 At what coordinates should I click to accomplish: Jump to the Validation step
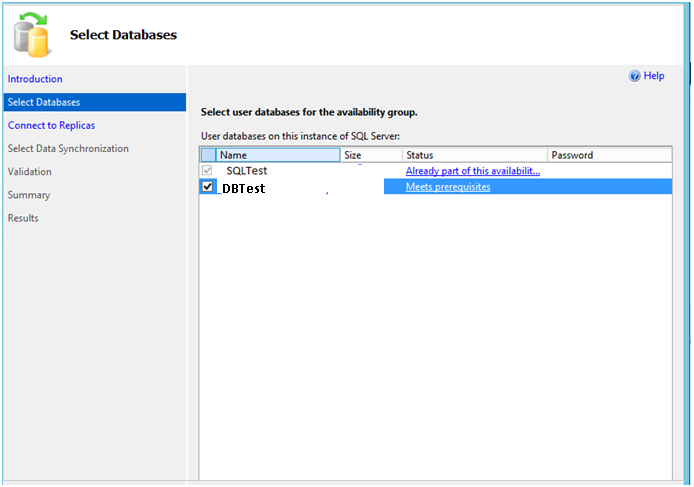[x=30, y=171]
